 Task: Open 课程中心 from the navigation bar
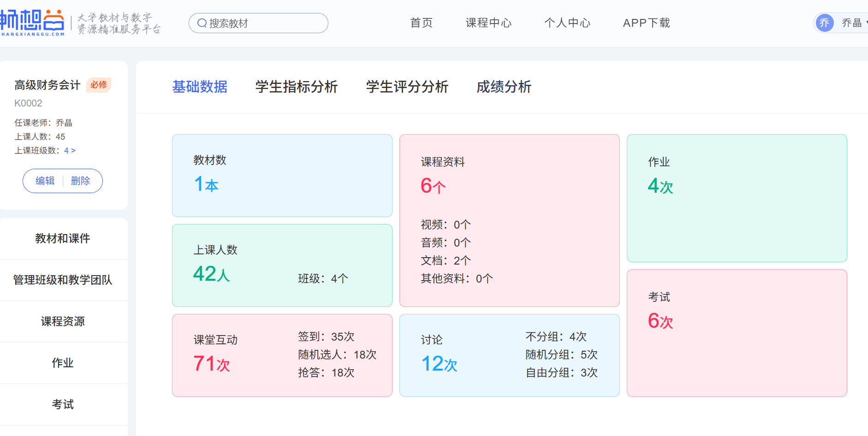click(488, 23)
